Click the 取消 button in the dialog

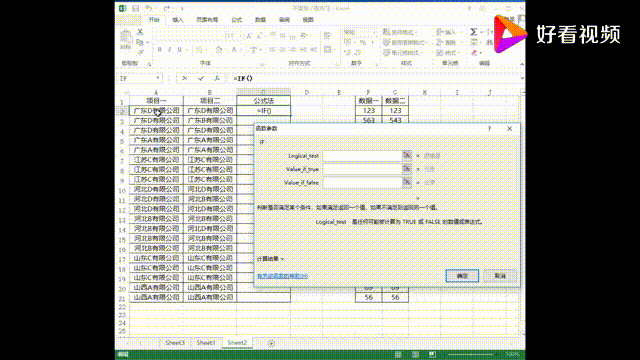point(500,276)
